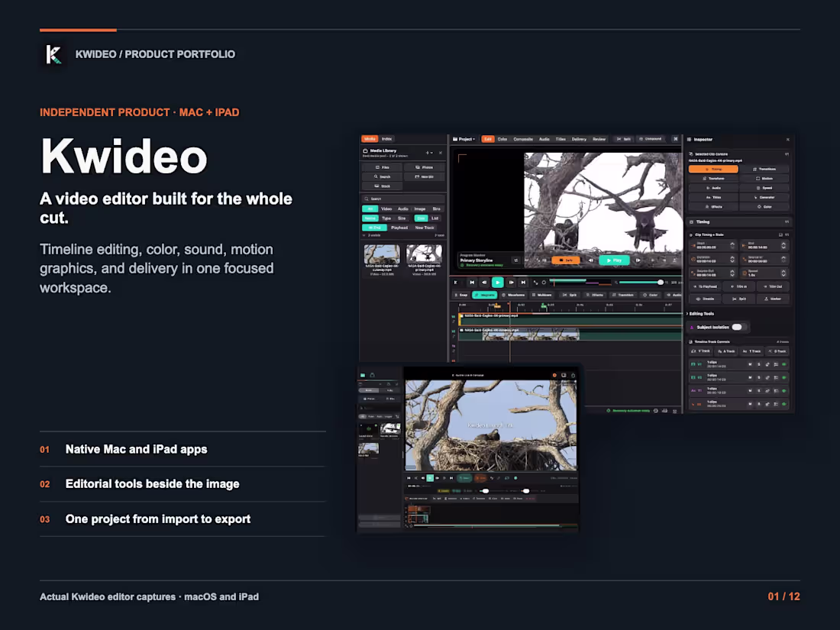Open the Project dropdown in the top bar
This screenshot has width=840, height=630.
click(464, 139)
